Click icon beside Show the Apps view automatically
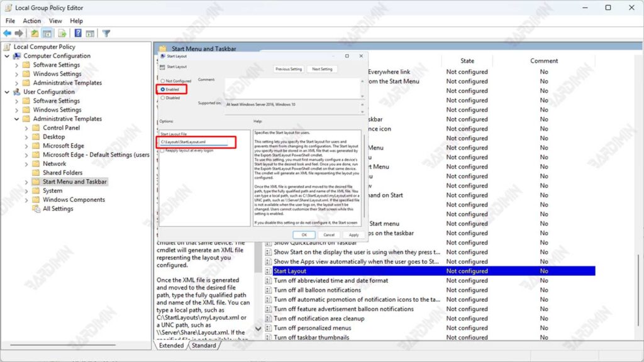This screenshot has width=644, height=362. pos(268,261)
